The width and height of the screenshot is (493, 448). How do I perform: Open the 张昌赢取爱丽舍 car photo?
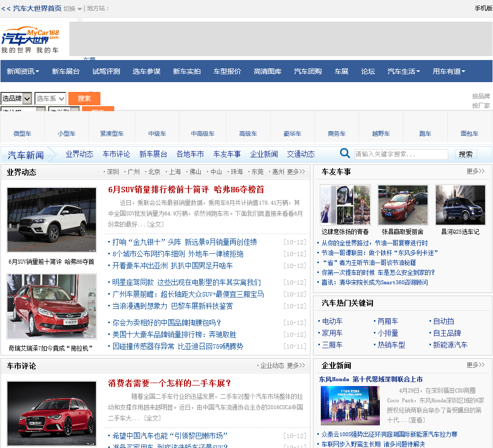point(402,205)
